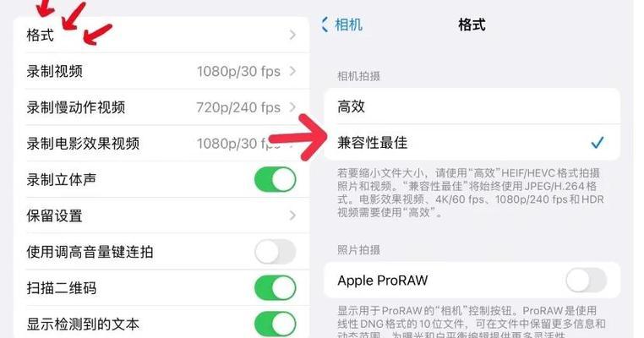
Task: Enable Apple ProRAW switch
Action: click(x=586, y=281)
